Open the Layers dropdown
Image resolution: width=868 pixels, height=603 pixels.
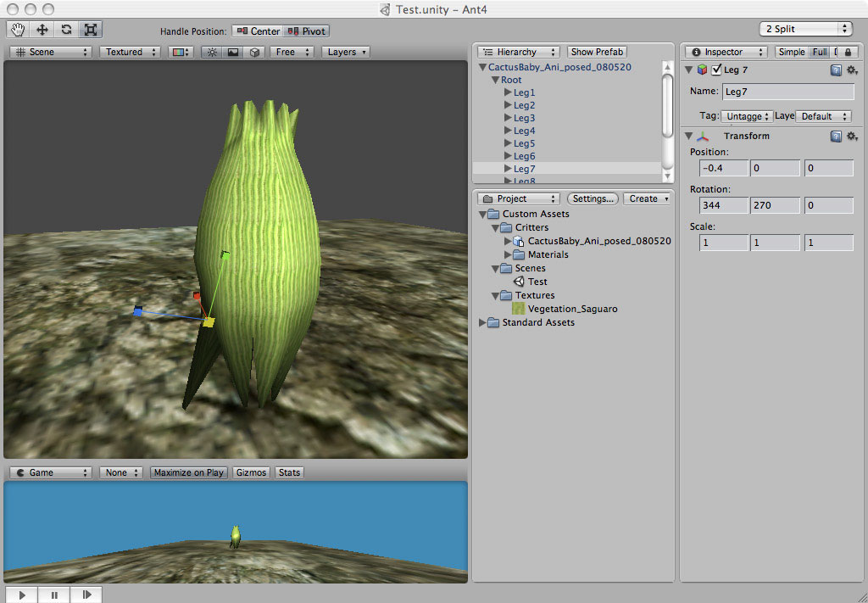(346, 52)
